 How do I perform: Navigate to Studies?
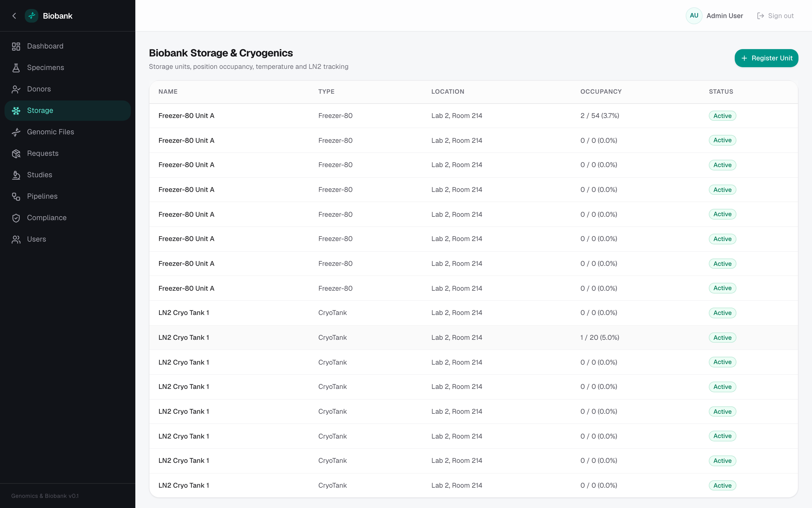[x=67, y=175]
